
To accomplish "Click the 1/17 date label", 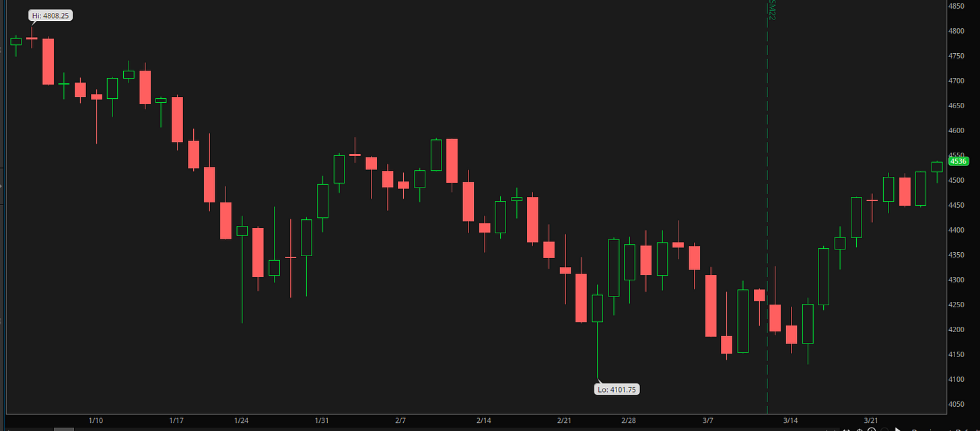I will click(176, 420).
